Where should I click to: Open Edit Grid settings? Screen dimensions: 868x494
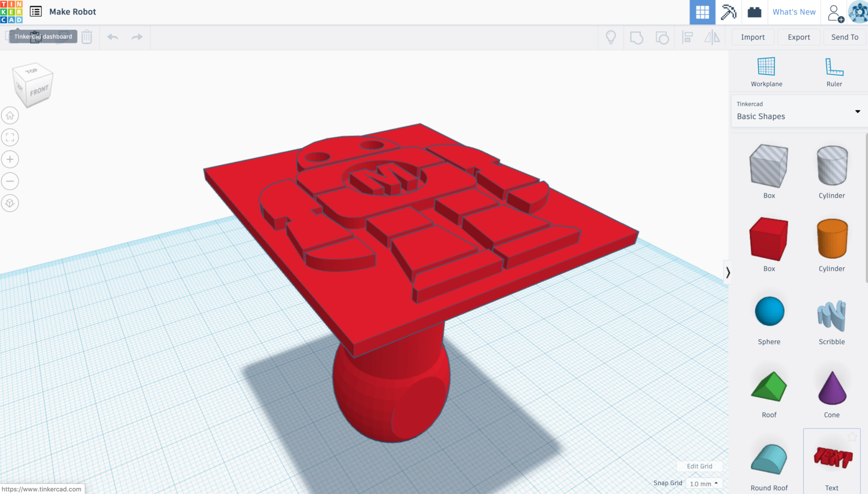(x=699, y=466)
